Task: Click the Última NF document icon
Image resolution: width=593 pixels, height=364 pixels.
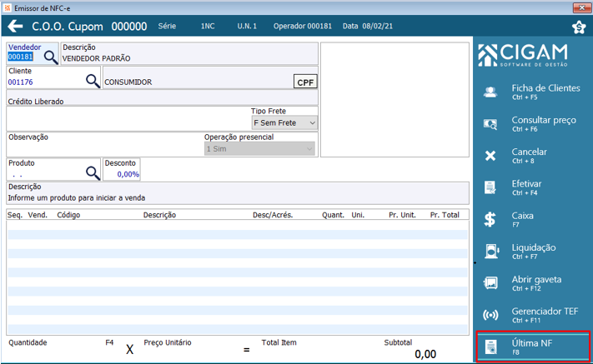Action: click(x=491, y=347)
